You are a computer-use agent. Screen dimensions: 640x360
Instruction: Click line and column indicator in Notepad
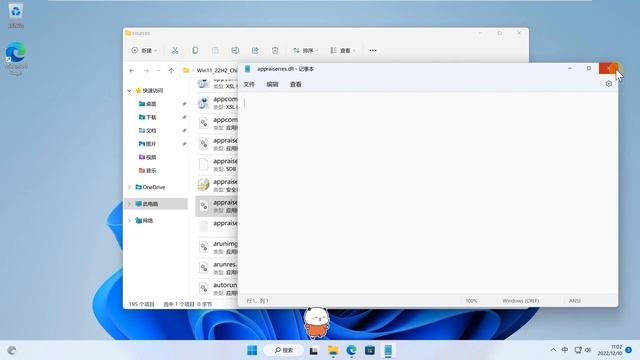click(x=257, y=301)
